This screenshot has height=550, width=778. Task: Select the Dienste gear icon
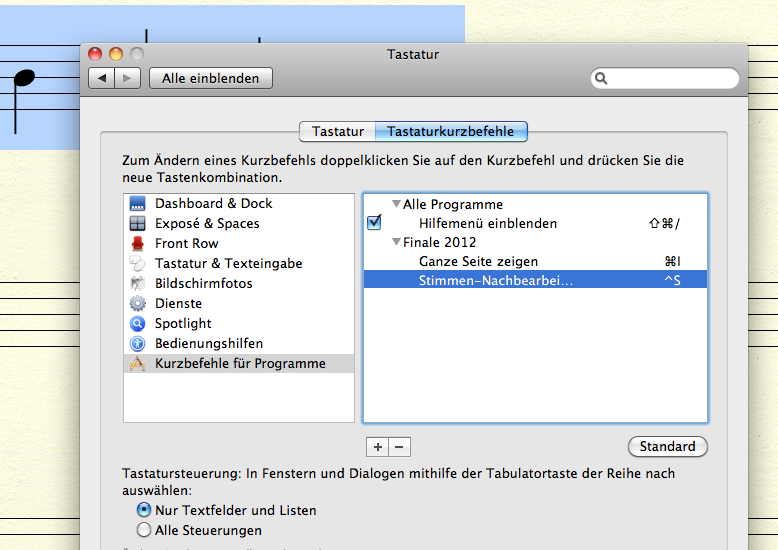[138, 303]
